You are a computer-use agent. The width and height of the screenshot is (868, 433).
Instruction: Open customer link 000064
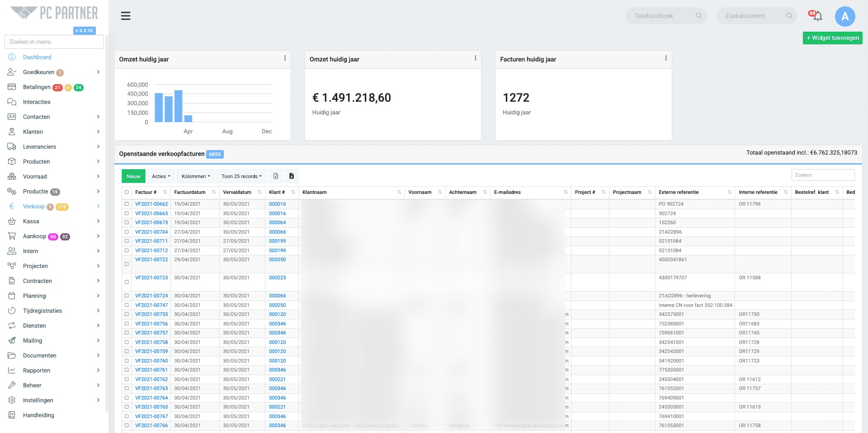pyautogui.click(x=277, y=222)
